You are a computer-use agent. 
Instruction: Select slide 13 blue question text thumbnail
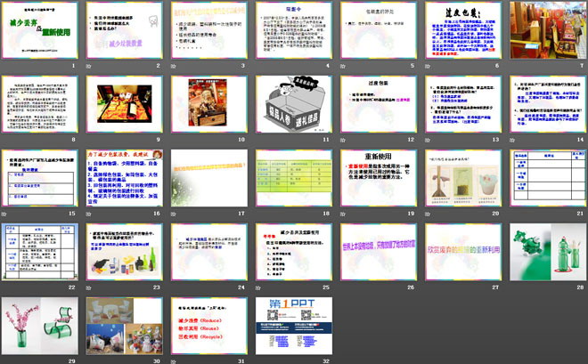pos(463,104)
